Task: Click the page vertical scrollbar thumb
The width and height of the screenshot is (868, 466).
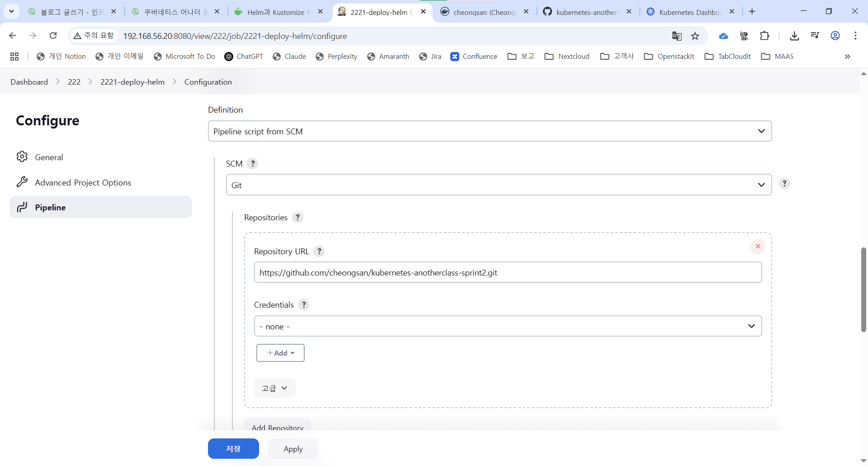Action: (863, 290)
